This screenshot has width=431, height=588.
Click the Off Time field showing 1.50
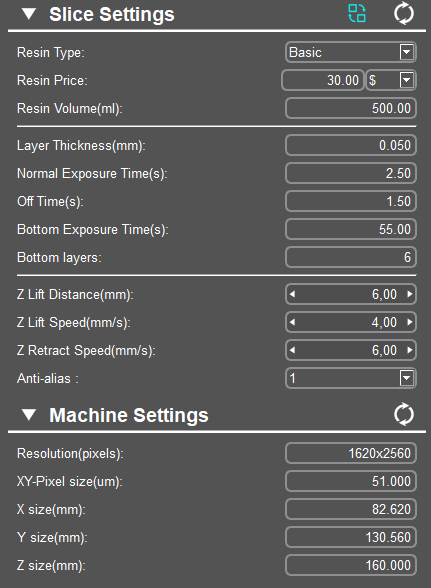pos(351,201)
